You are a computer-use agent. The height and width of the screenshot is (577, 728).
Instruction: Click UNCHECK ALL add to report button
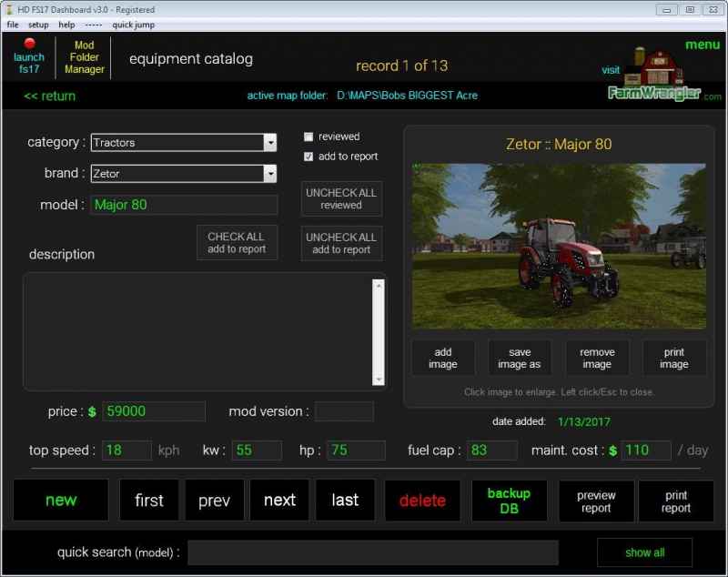click(341, 243)
